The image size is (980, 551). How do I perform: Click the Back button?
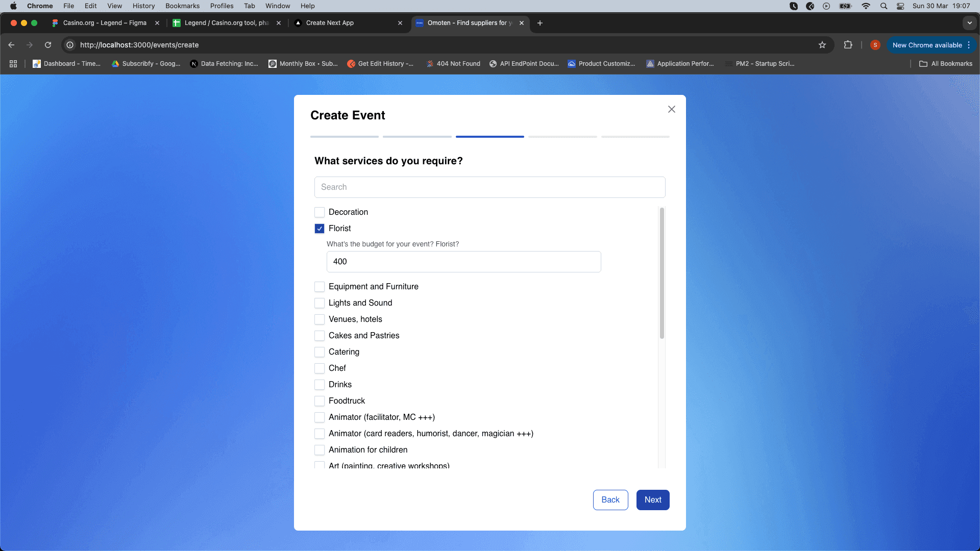pos(610,500)
